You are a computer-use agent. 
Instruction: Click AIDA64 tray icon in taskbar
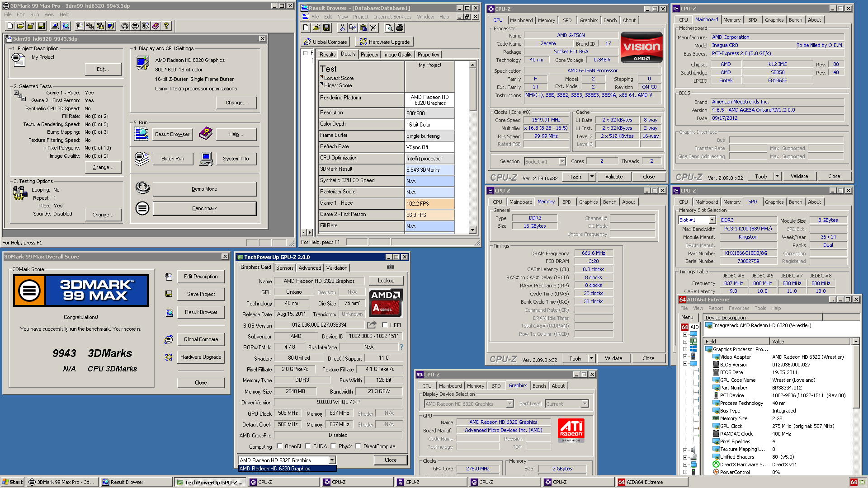854,482
